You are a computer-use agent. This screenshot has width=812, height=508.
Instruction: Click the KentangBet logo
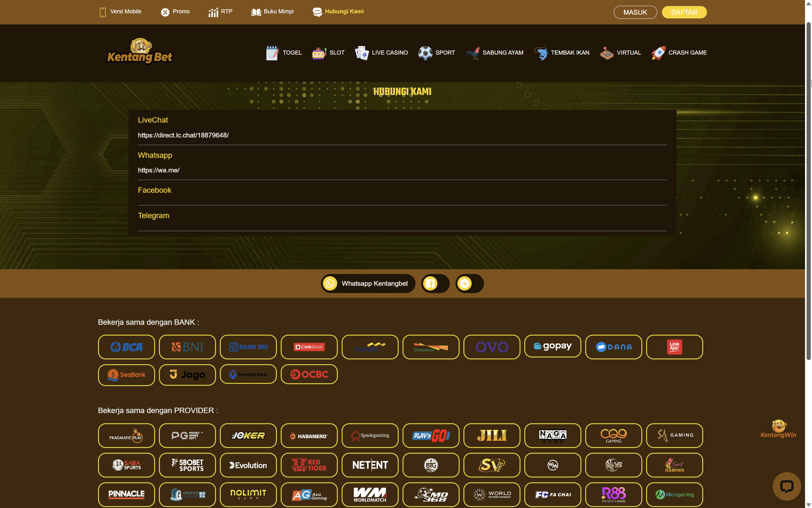point(140,51)
